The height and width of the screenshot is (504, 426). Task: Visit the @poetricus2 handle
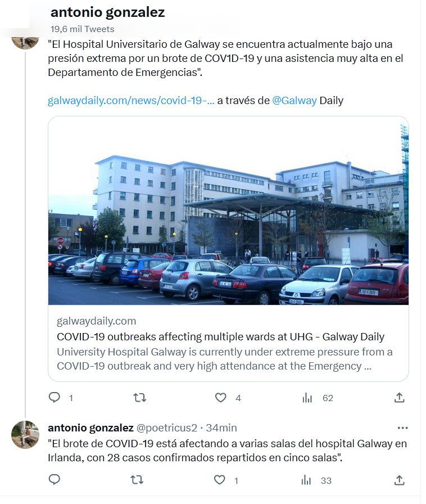(166, 428)
